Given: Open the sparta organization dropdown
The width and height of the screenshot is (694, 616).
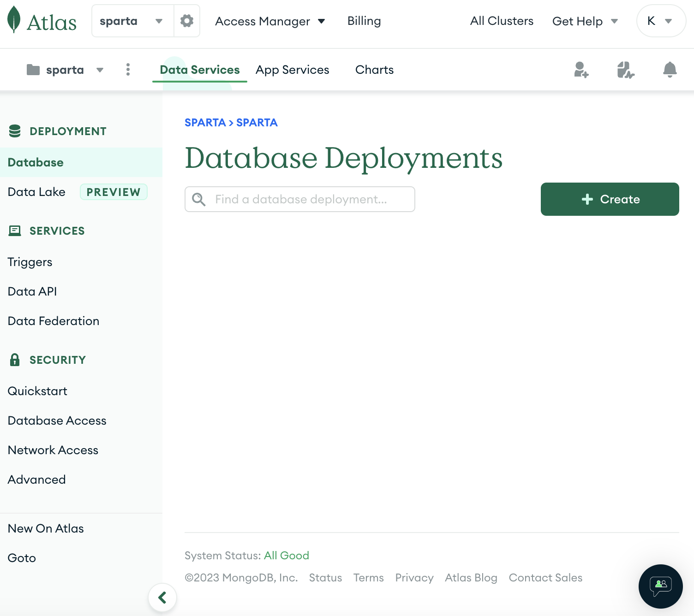Looking at the screenshot, I should (132, 21).
